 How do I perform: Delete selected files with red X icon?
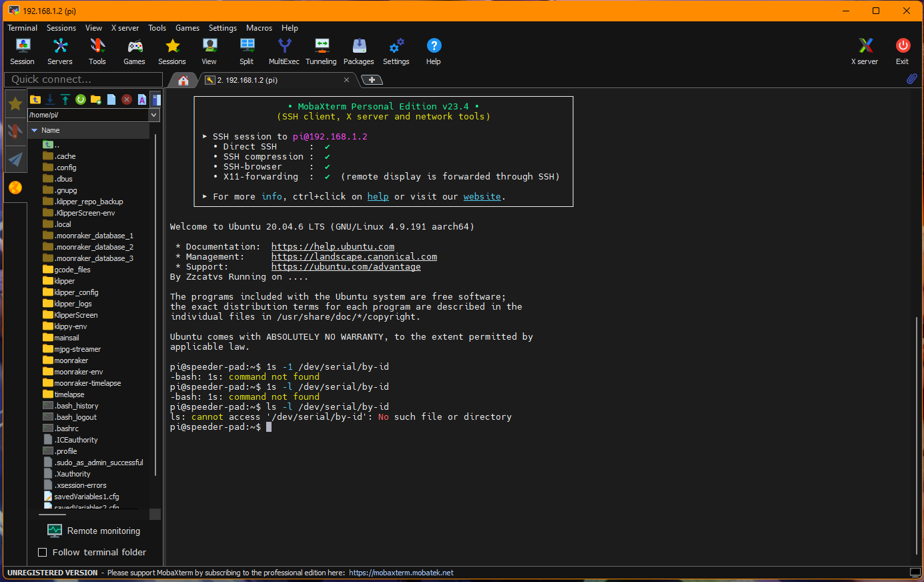[x=127, y=99]
